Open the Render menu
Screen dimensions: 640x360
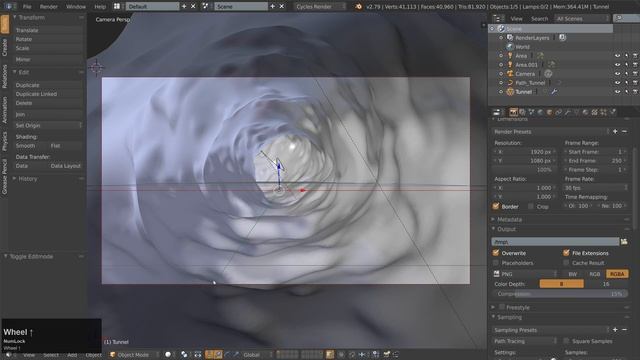tap(49, 7)
